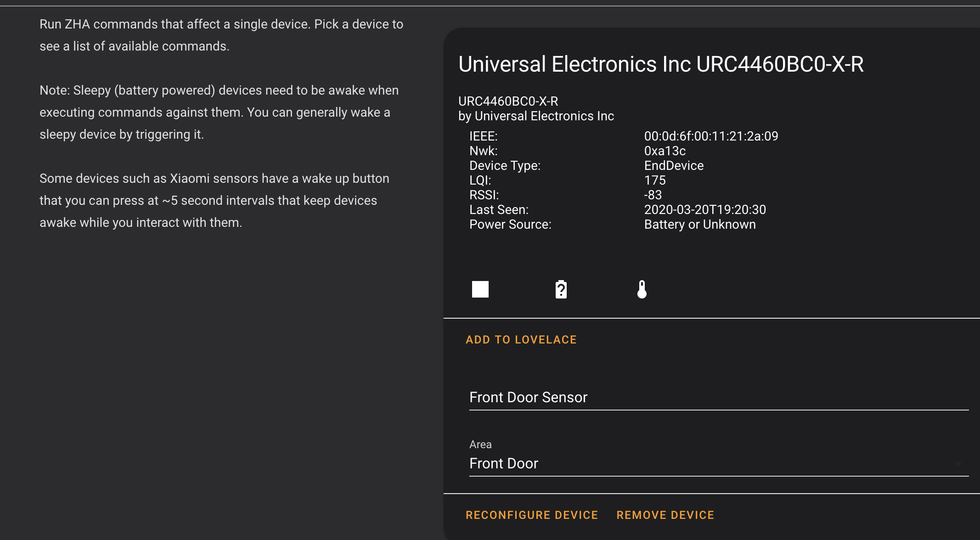
Task: Click the Area field label
Action: tap(479, 444)
